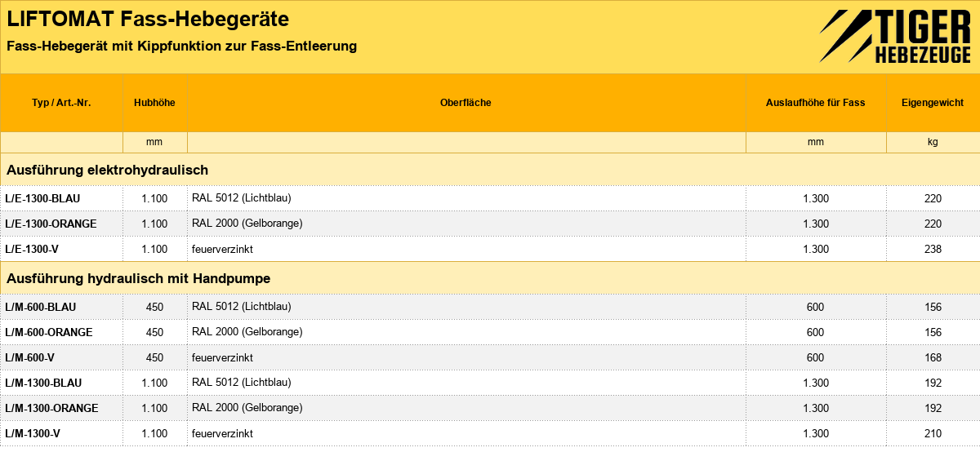
Task: Click feuerverzinkt in L/M-1300-V row
Action: 222,433
